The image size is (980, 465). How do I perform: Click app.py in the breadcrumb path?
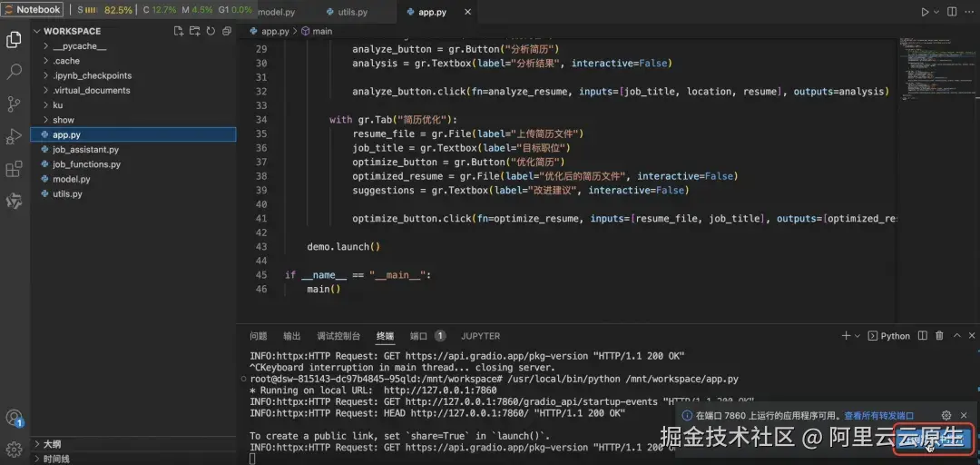(273, 31)
